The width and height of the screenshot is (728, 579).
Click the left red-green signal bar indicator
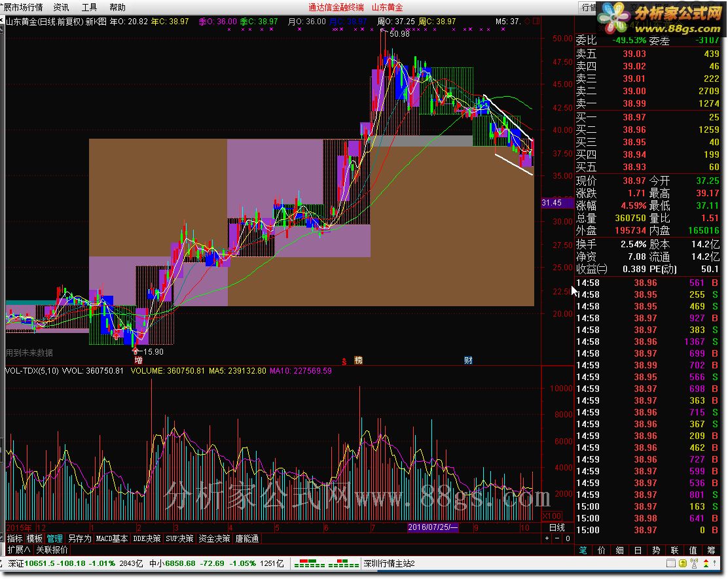tap(310, 564)
